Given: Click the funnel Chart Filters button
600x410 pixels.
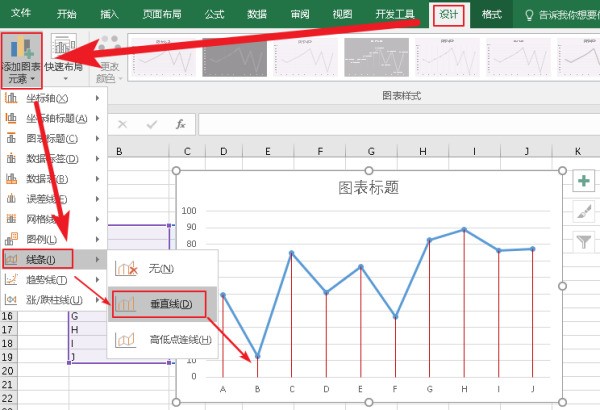Looking at the screenshot, I should [x=584, y=241].
